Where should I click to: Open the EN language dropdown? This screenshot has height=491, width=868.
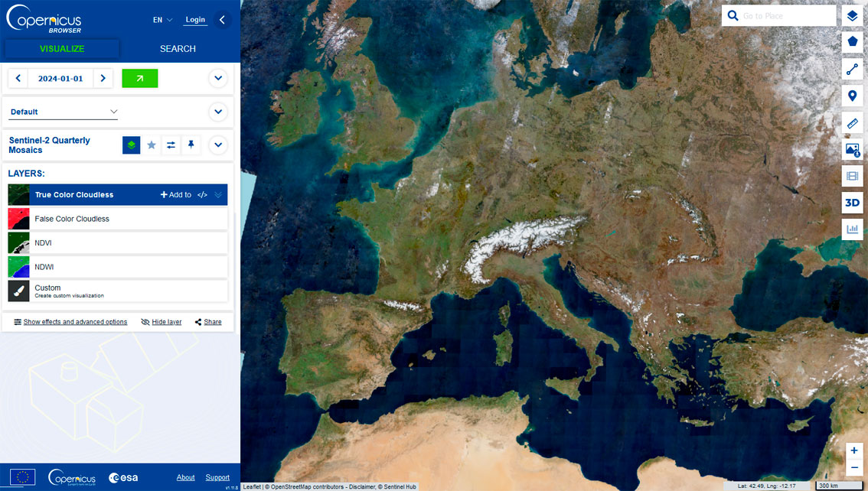point(163,20)
